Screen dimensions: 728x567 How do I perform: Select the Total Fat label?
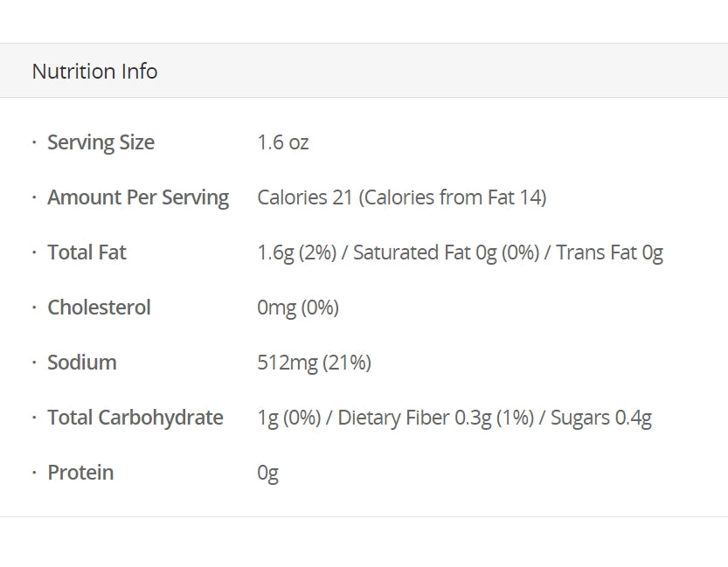(87, 252)
